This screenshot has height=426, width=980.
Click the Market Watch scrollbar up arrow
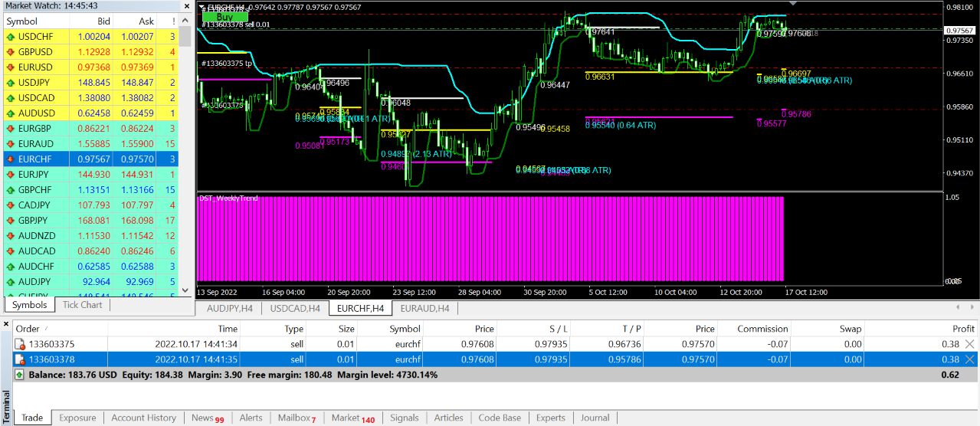pyautogui.click(x=185, y=21)
